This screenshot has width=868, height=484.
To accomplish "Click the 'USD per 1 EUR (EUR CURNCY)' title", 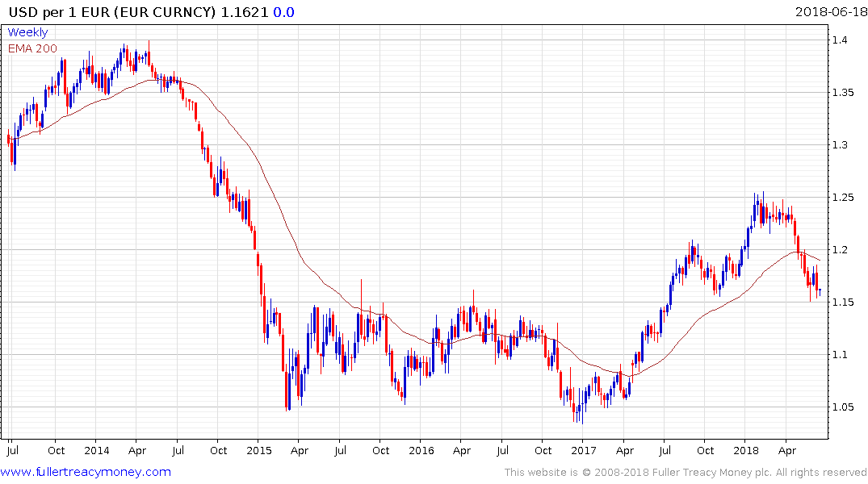I will point(111,12).
